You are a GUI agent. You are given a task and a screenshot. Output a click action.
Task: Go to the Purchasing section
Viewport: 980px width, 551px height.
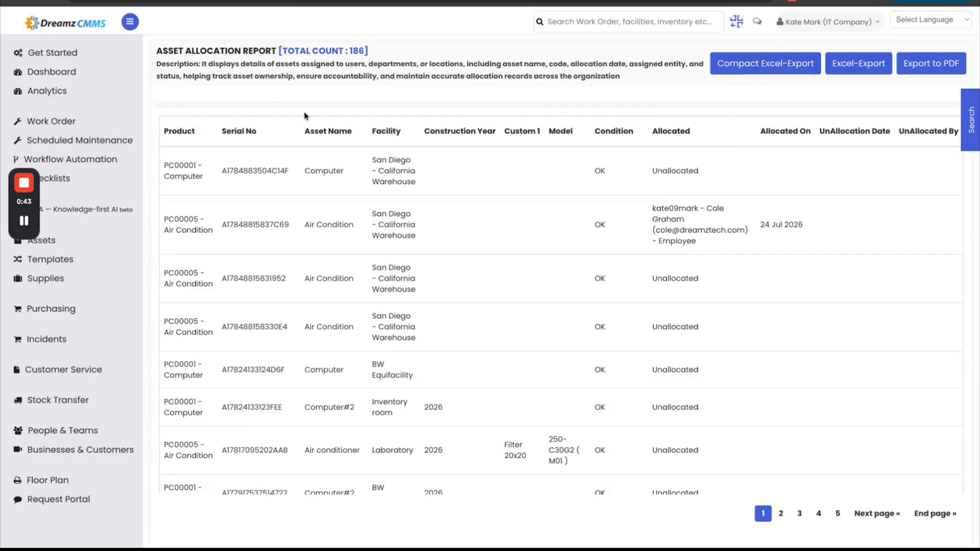click(x=51, y=309)
